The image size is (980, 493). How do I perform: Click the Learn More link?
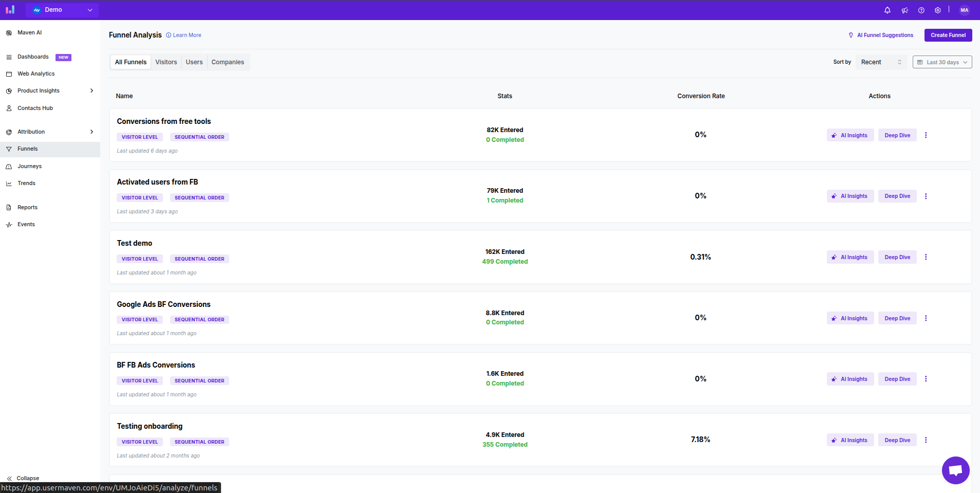coord(187,35)
